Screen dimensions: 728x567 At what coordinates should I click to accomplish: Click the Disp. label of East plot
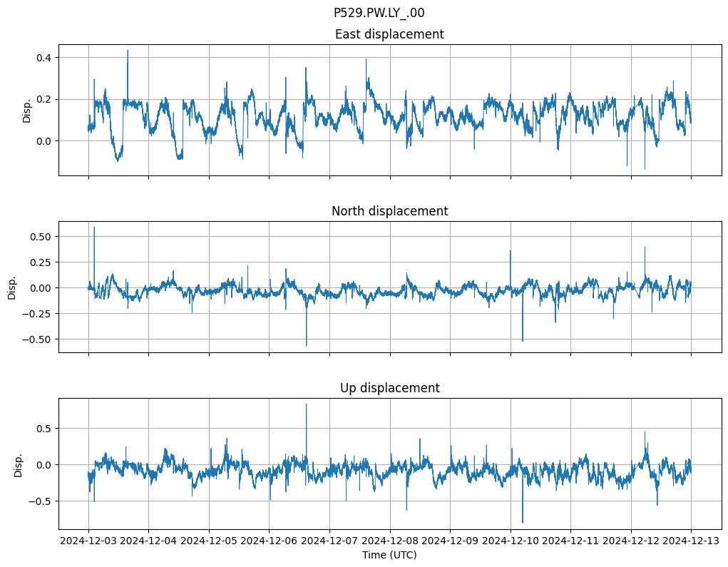click(27, 110)
